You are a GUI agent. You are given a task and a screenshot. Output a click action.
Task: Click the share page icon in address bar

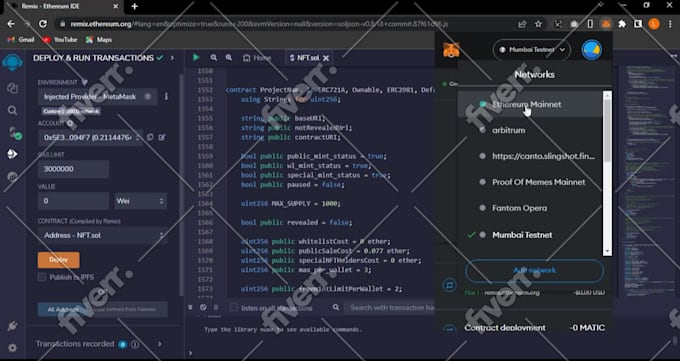click(x=522, y=24)
